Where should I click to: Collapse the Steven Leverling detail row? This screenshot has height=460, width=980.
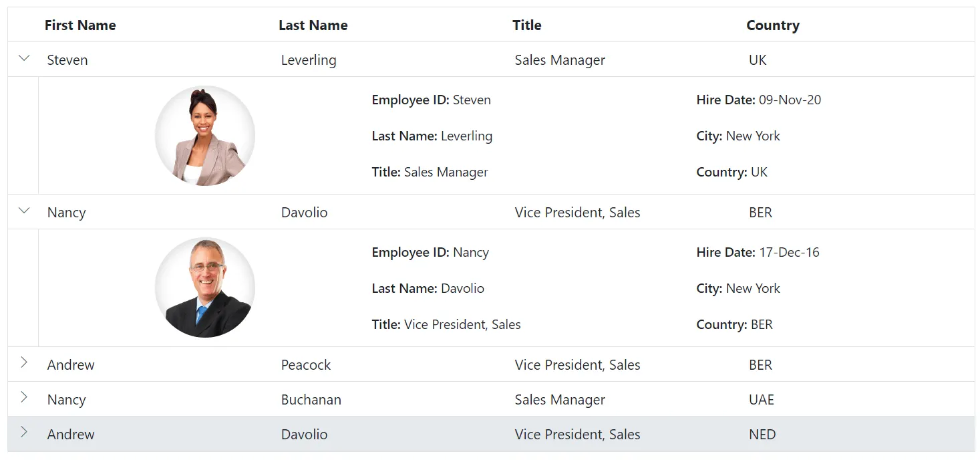click(24, 59)
